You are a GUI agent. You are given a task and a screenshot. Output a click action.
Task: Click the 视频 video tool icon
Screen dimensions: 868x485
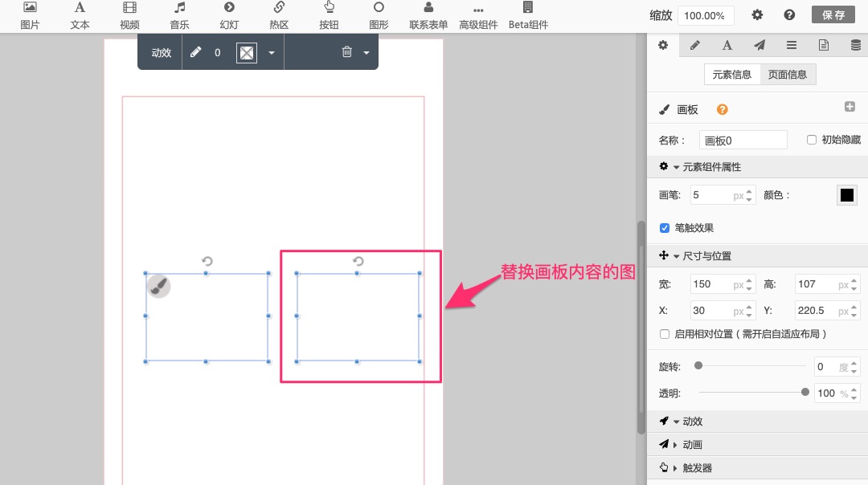coord(129,15)
